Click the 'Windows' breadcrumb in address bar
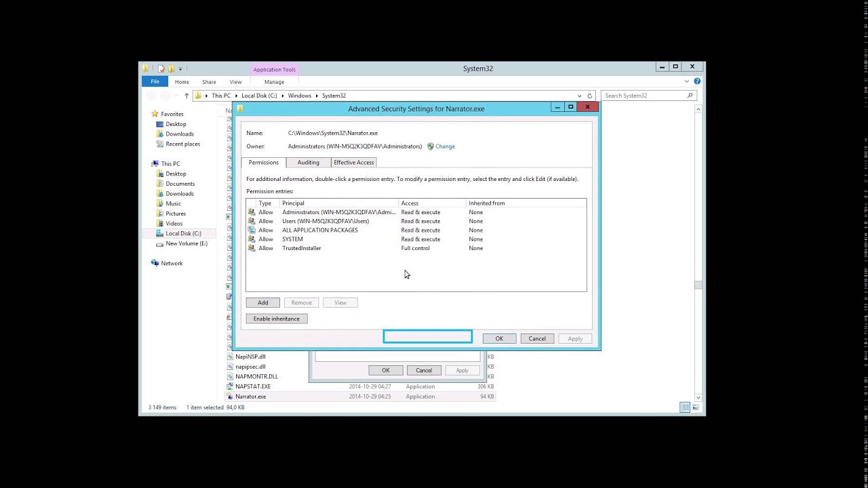Image resolution: width=868 pixels, height=488 pixels. pyautogui.click(x=300, y=96)
